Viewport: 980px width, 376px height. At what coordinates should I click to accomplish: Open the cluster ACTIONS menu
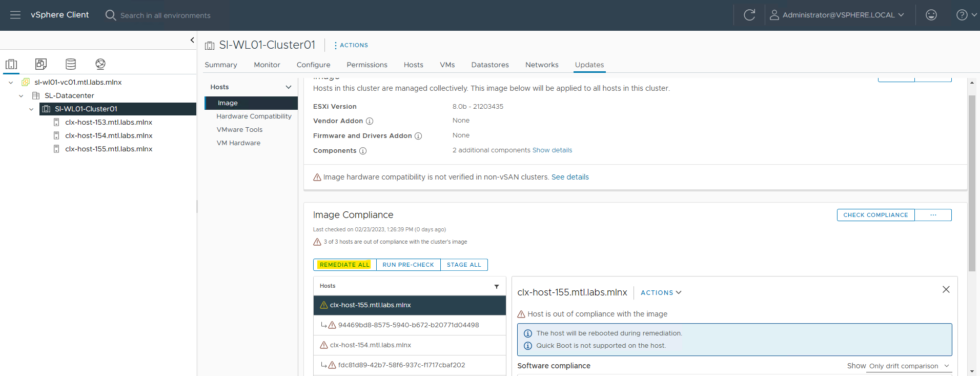(x=351, y=45)
